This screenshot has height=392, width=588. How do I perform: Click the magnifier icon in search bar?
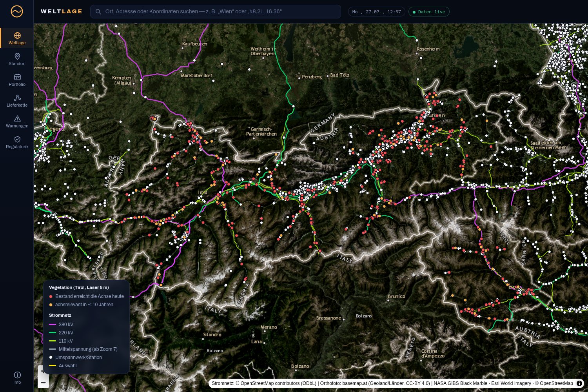[98, 12]
